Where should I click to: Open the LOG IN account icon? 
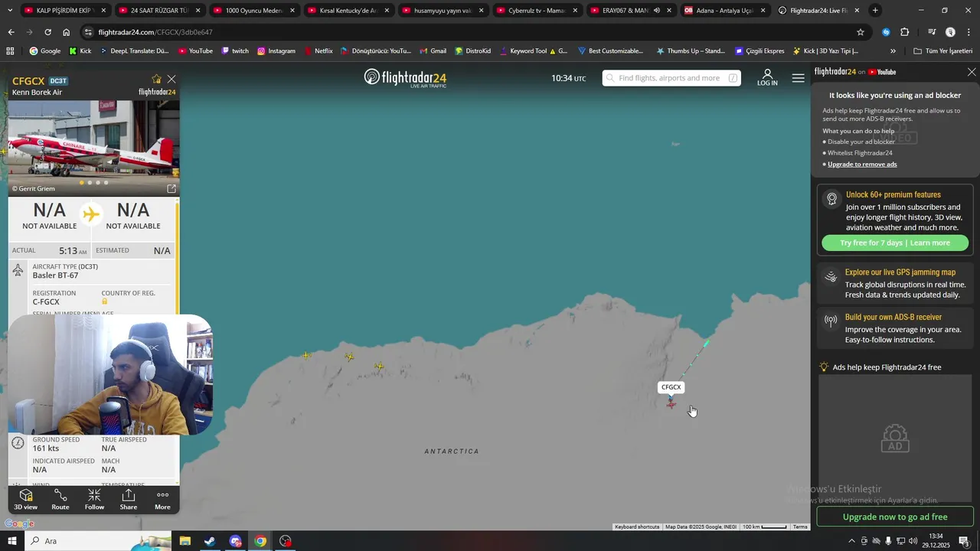click(x=767, y=77)
